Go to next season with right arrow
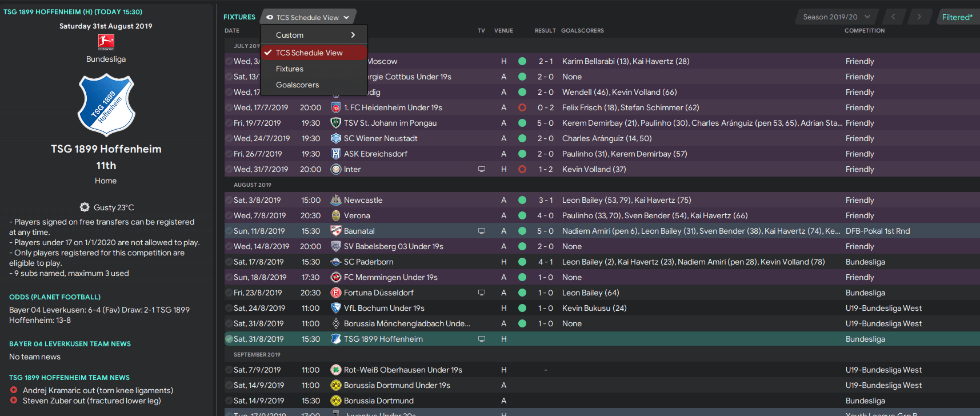The image size is (980, 416). (919, 17)
